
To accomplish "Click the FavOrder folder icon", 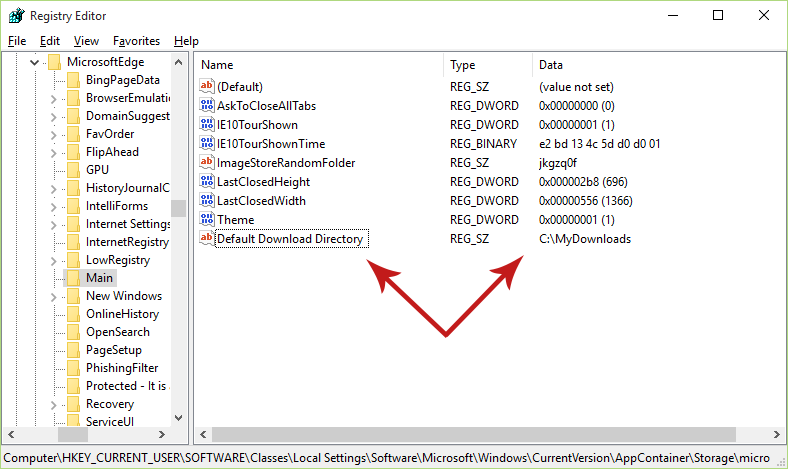I will click(73, 134).
